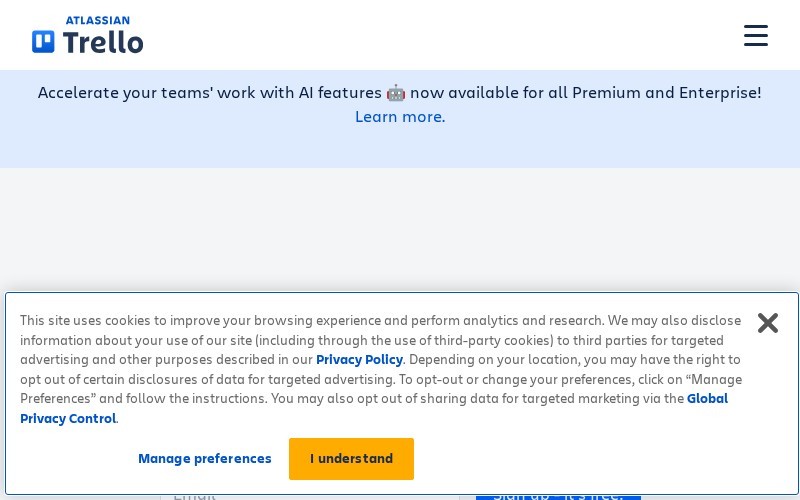Viewport: 800px width, 500px height.
Task: Click the cookie notice paragraph starting "This site uses"
Action: [x=381, y=369]
